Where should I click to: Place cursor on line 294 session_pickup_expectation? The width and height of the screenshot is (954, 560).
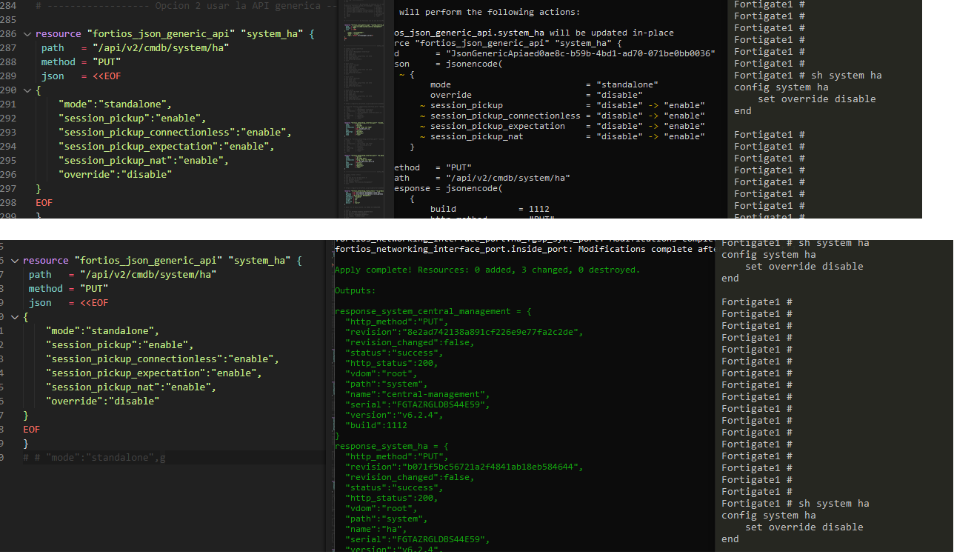click(167, 147)
